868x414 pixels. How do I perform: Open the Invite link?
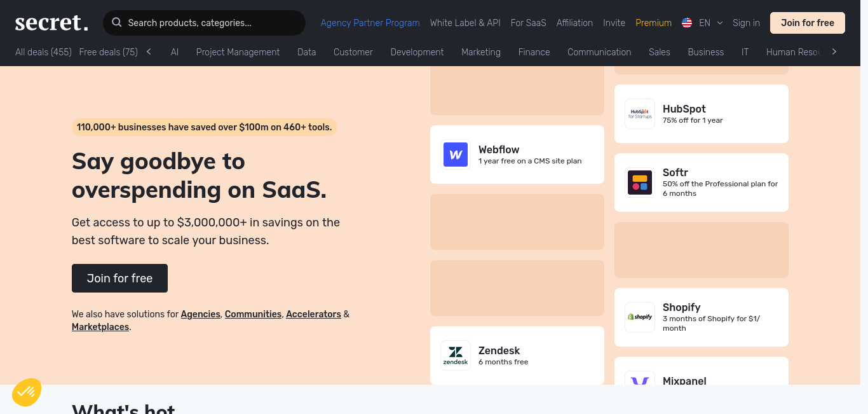pos(614,23)
